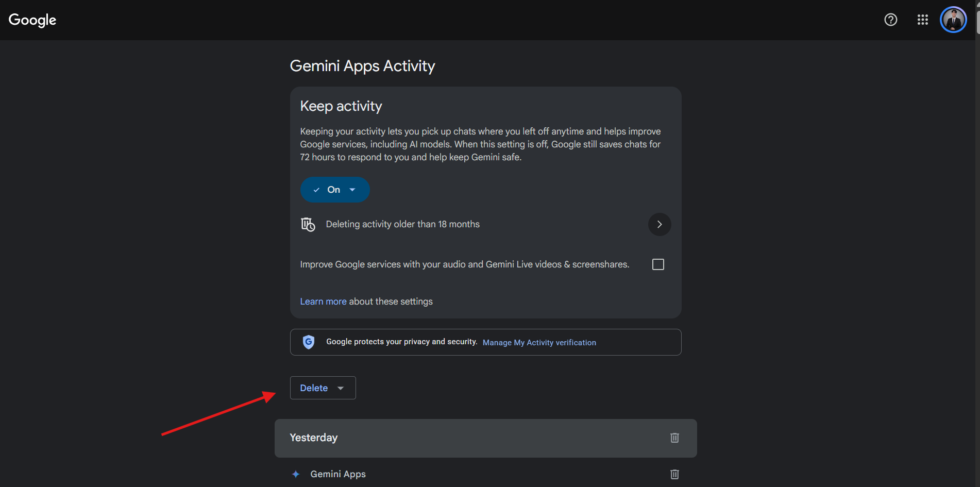Open the Learn more link
980x487 pixels.
click(323, 301)
